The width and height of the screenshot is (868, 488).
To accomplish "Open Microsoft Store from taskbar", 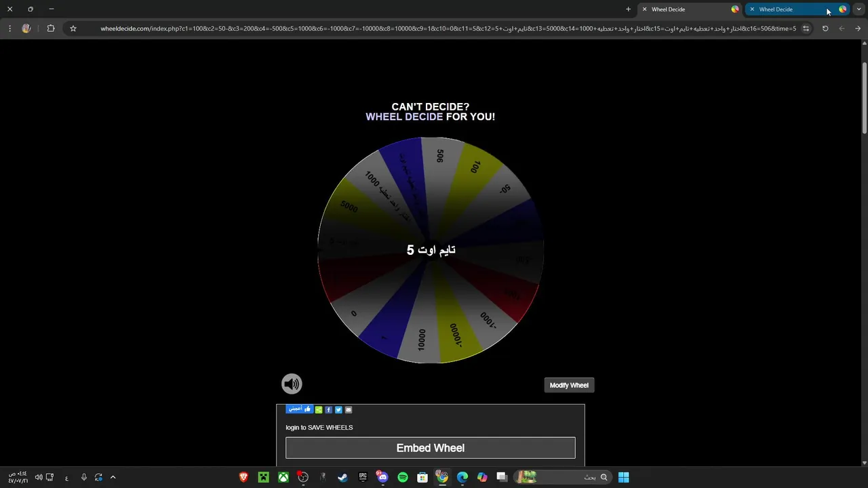I will [422, 477].
